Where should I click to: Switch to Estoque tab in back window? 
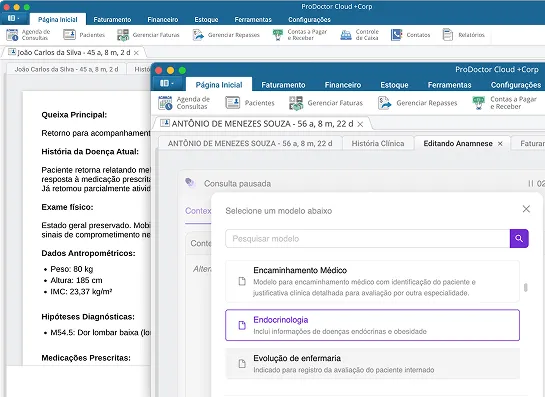point(206,20)
